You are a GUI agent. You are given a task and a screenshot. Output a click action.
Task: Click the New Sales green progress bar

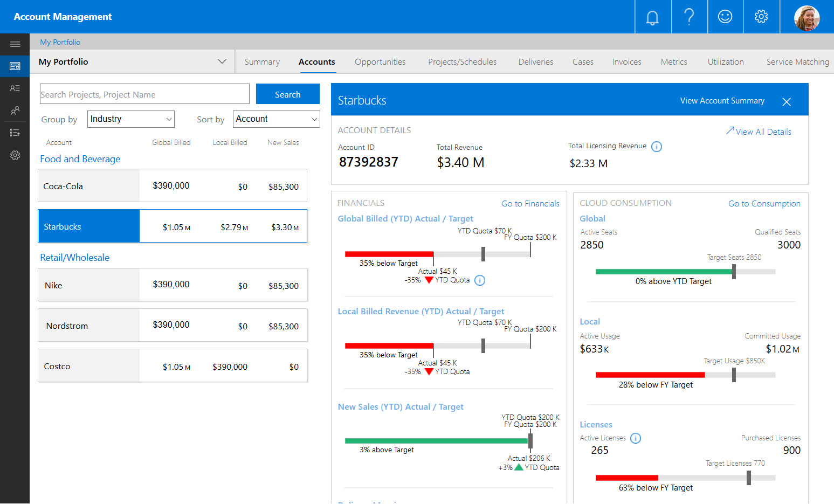tap(436, 441)
